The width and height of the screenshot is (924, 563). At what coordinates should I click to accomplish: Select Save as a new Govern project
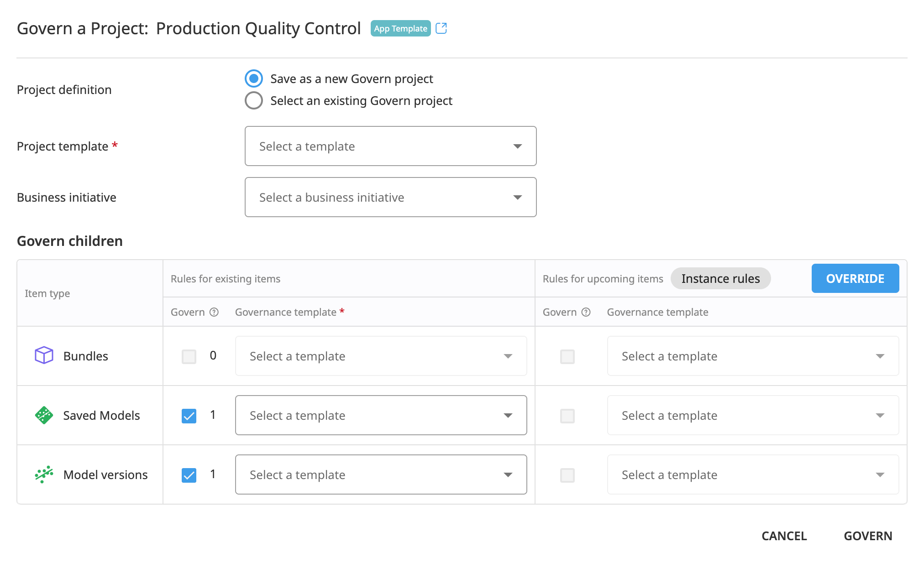pyautogui.click(x=254, y=78)
